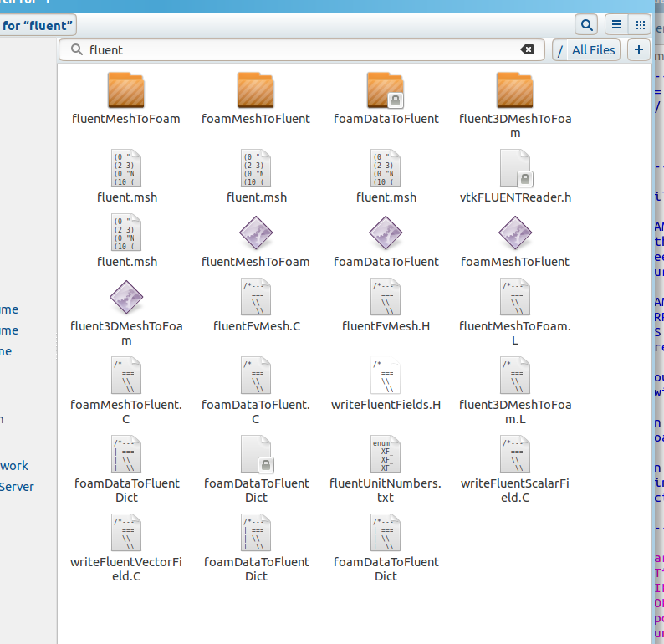Image resolution: width=664 pixels, height=644 pixels.
Task: Click into the 'fluent' search field
Action: tap(302, 49)
